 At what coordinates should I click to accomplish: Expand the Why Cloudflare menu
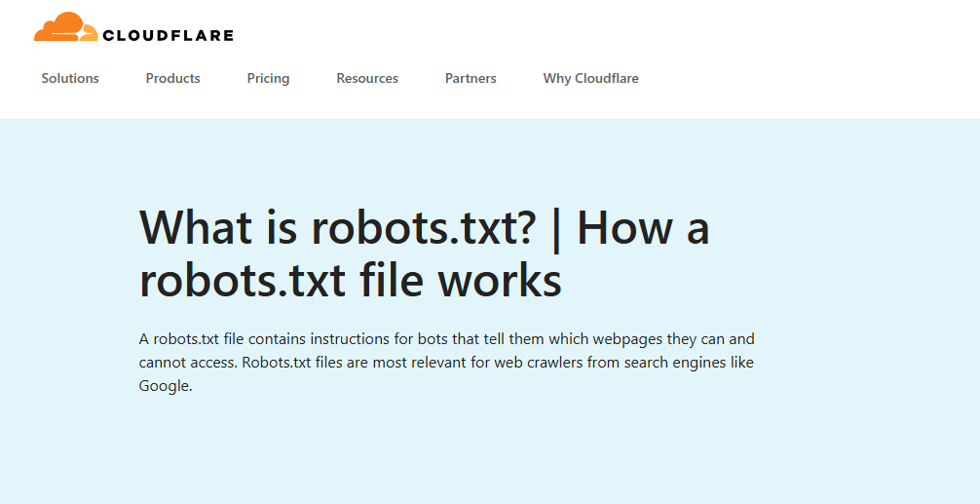coord(590,78)
